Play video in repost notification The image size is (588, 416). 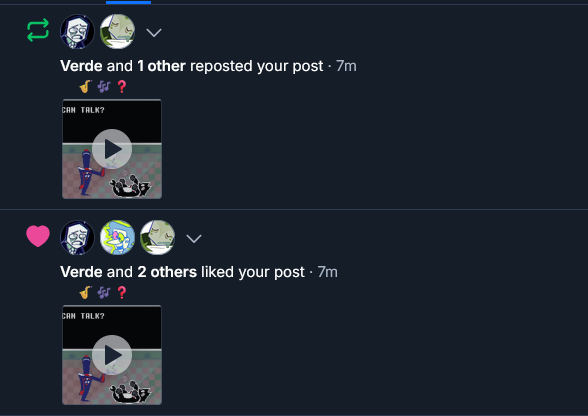pyautogui.click(x=112, y=149)
